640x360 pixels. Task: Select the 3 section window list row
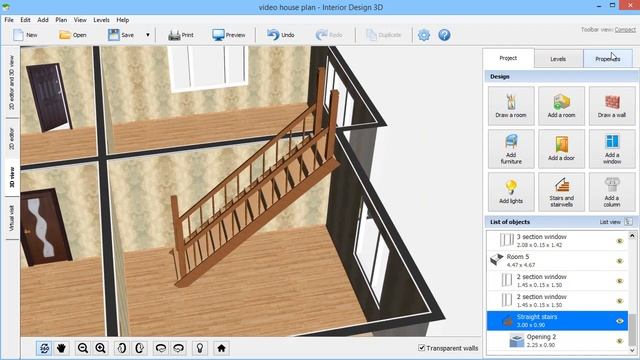coord(557,240)
